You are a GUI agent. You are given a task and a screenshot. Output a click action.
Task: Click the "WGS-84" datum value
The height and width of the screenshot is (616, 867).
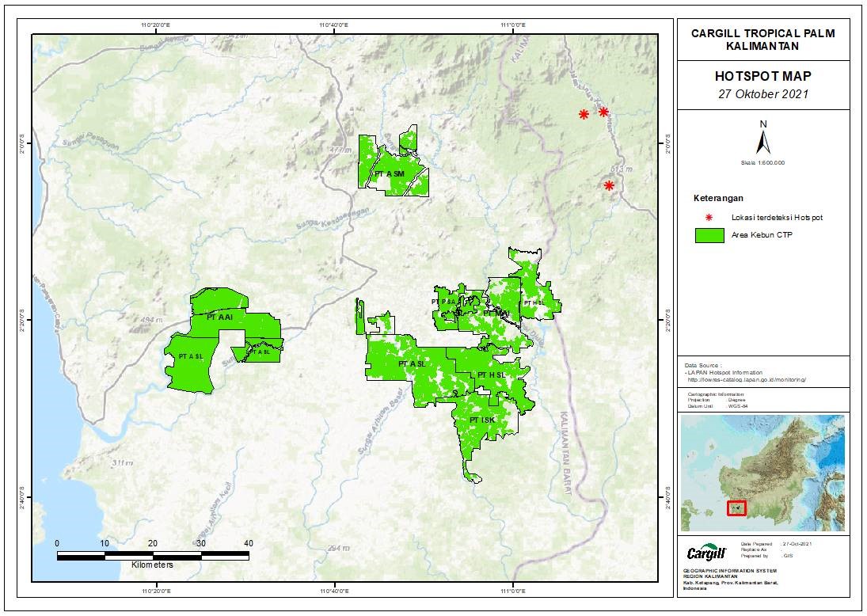740,406
